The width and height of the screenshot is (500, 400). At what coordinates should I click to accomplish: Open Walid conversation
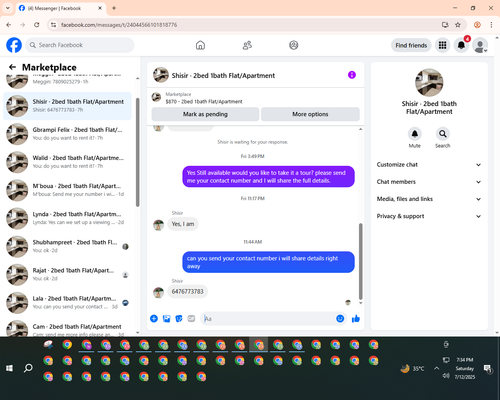coord(67,162)
